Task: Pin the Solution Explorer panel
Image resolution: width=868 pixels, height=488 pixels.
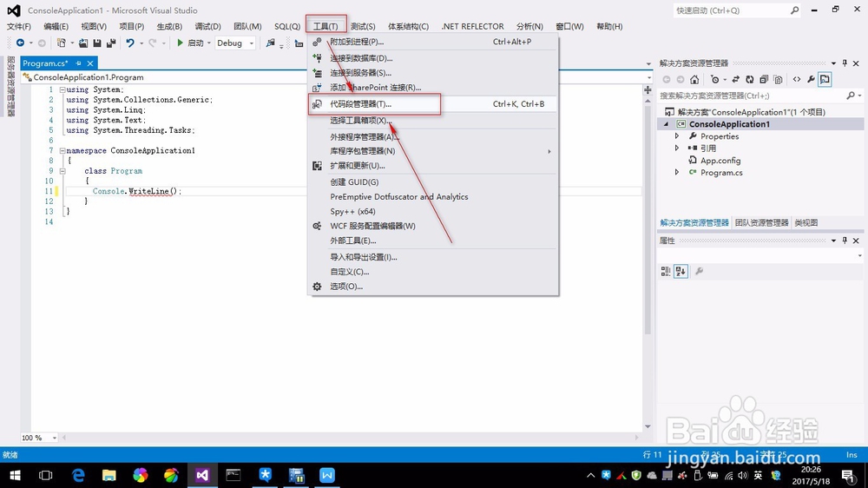Action: click(x=845, y=63)
